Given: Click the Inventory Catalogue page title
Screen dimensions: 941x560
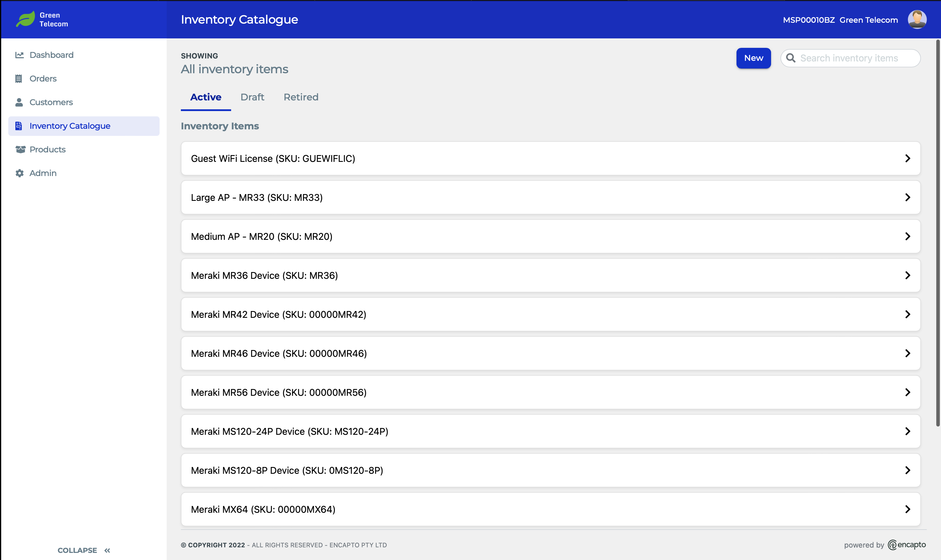Looking at the screenshot, I should click(239, 19).
